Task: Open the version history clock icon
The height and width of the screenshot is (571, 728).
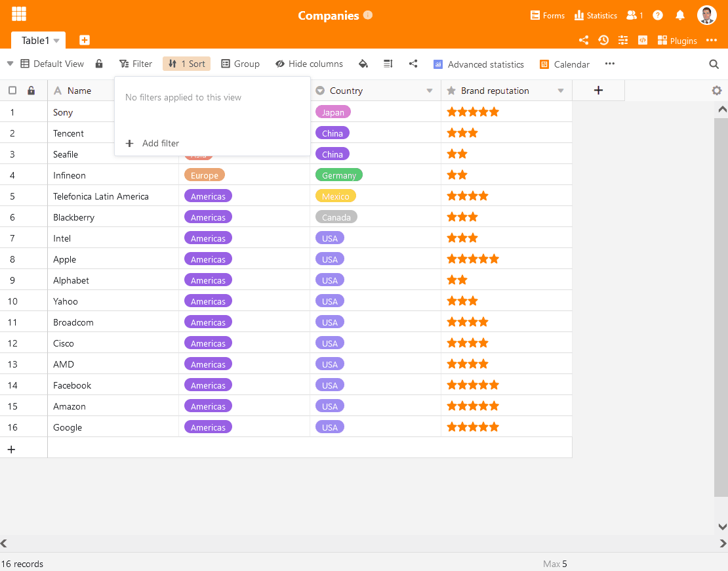Action: pos(603,41)
